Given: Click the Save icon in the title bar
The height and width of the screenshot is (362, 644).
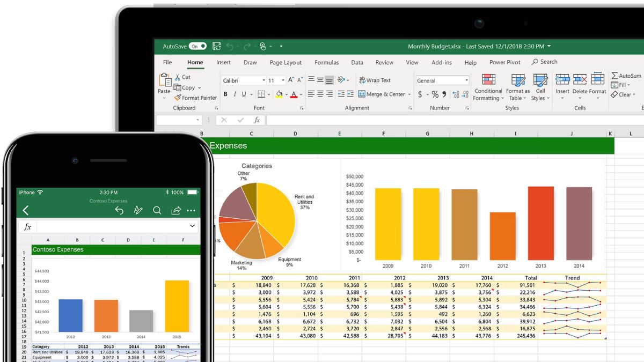Looking at the screenshot, I should 216,47.
